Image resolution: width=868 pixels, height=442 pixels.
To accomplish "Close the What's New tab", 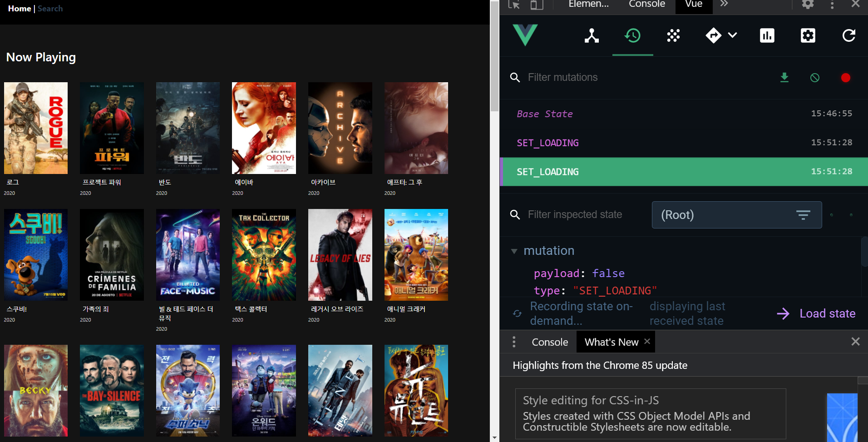I will [647, 341].
